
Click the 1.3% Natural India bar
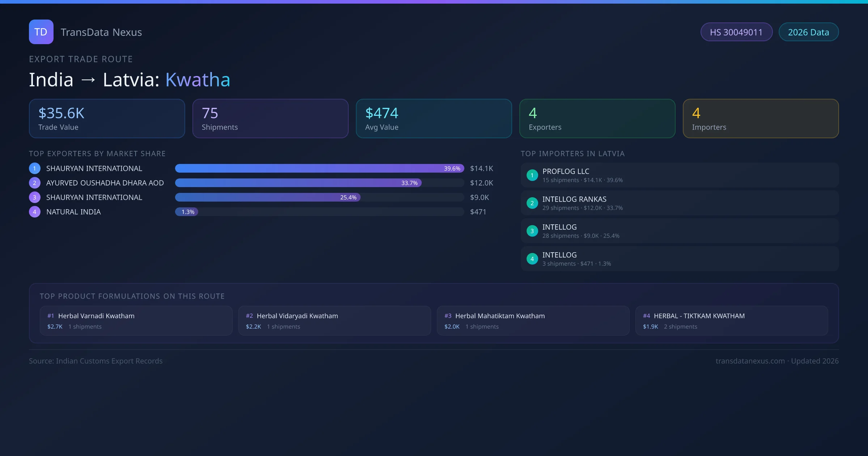[x=187, y=212]
